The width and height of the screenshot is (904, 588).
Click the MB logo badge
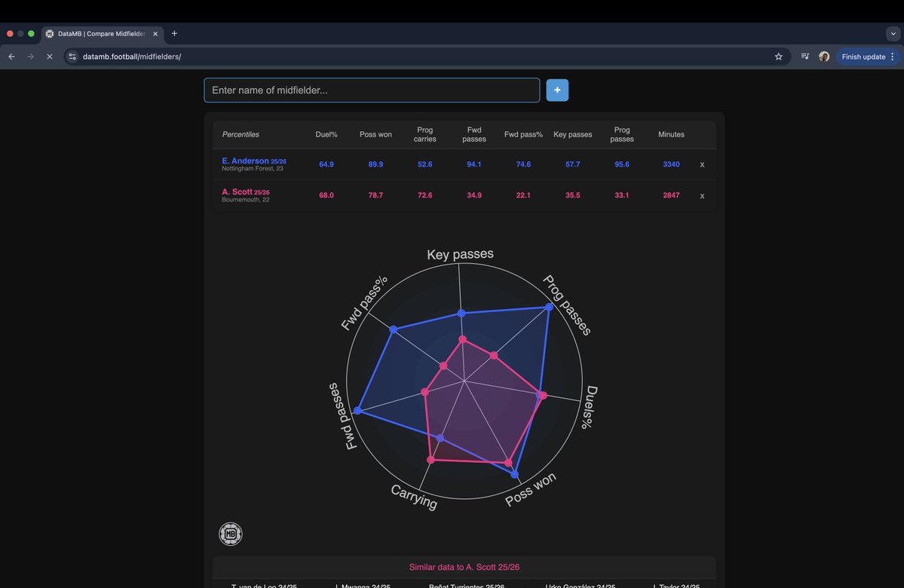(x=230, y=534)
